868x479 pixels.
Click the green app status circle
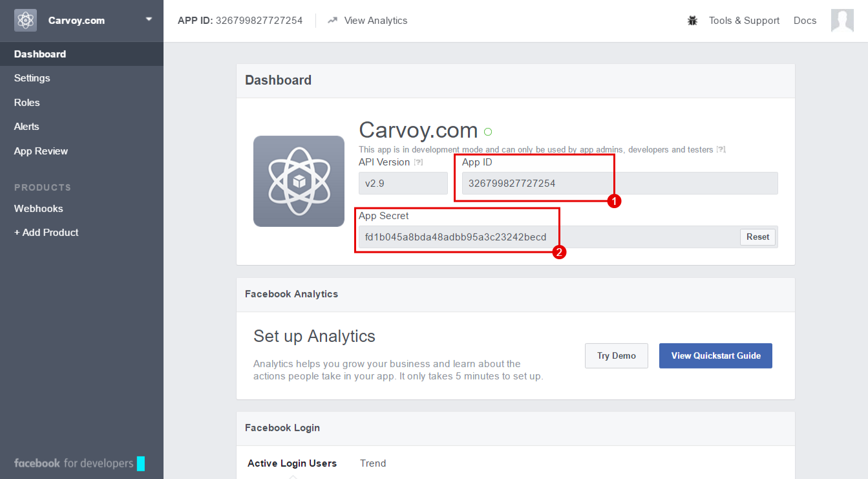pos(488,132)
